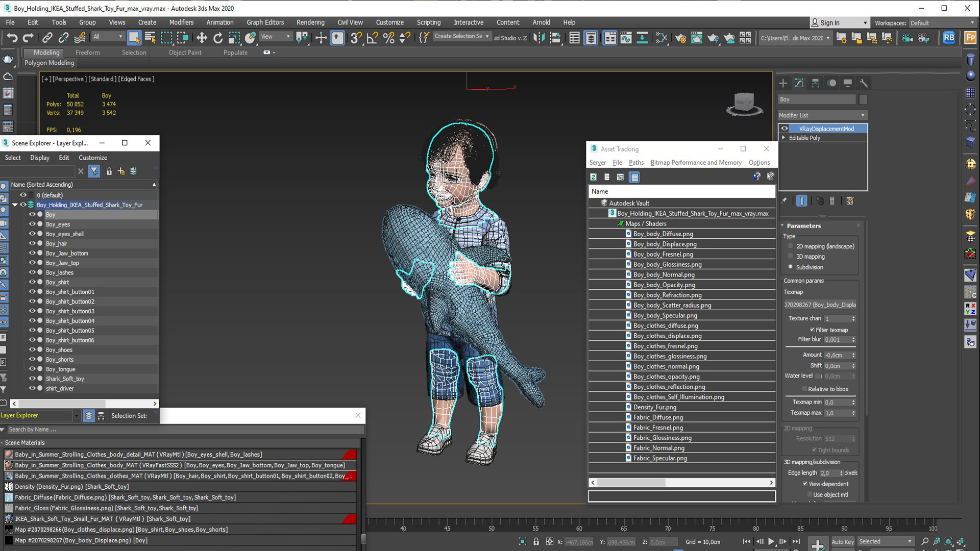Open Paths menu in Asset Tracking

(x=636, y=162)
